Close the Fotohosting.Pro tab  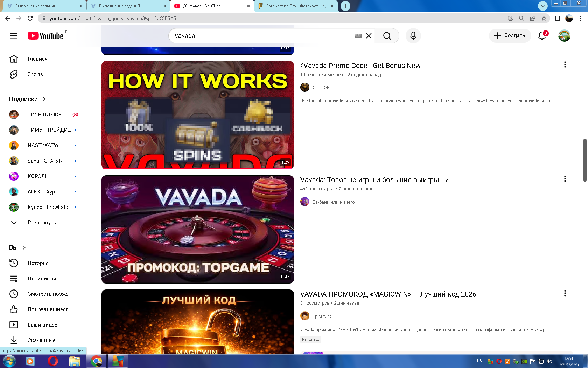(x=332, y=6)
